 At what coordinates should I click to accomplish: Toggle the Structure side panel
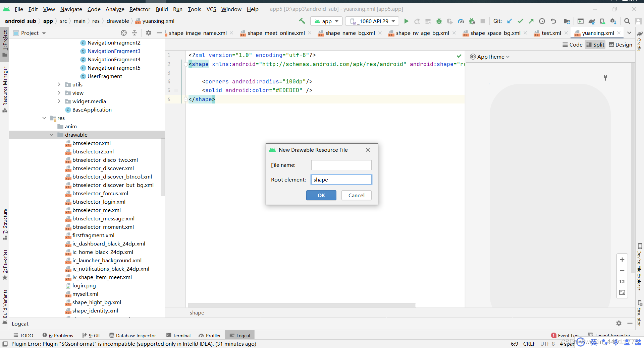[5, 224]
